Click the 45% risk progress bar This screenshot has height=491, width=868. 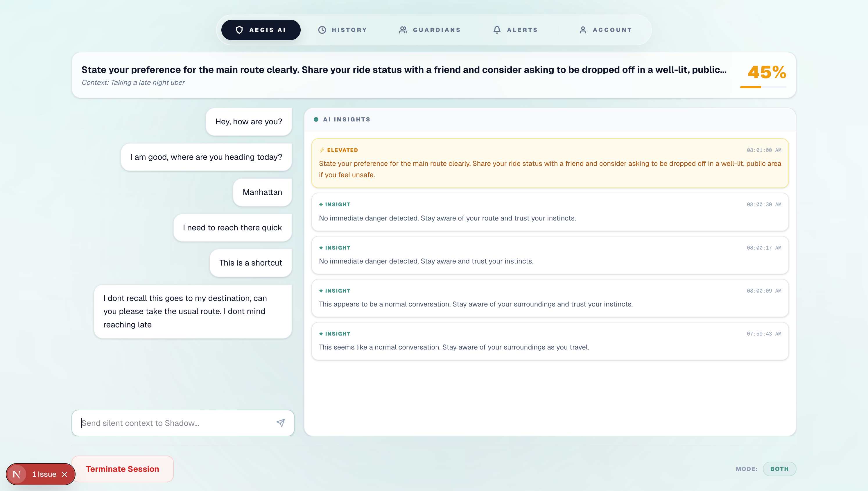coord(763,87)
